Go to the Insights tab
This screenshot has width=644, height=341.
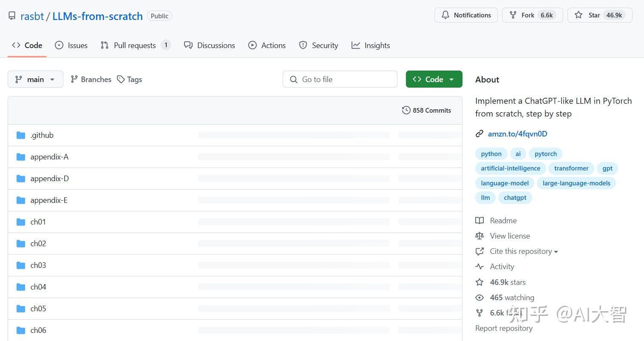click(371, 45)
